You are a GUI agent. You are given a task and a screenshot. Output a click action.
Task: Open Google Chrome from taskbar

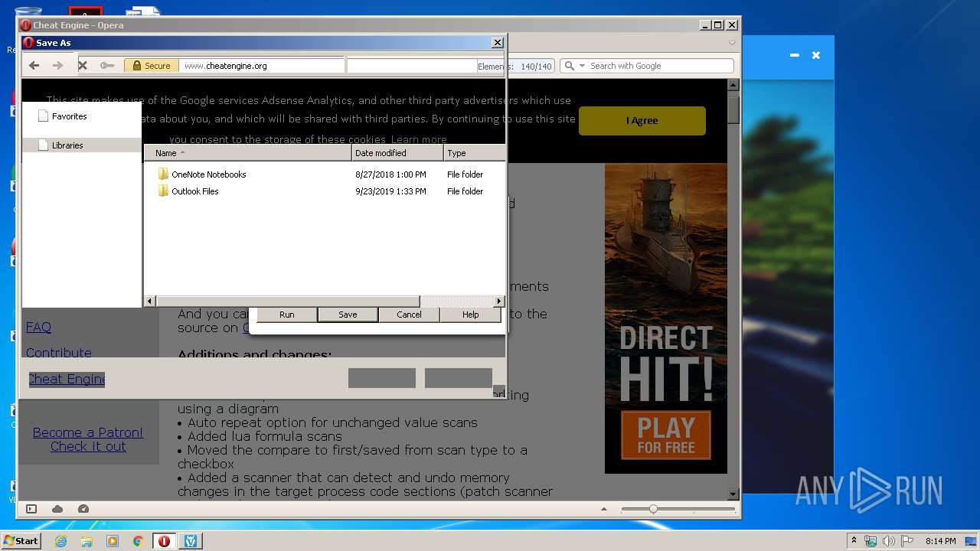(138, 541)
